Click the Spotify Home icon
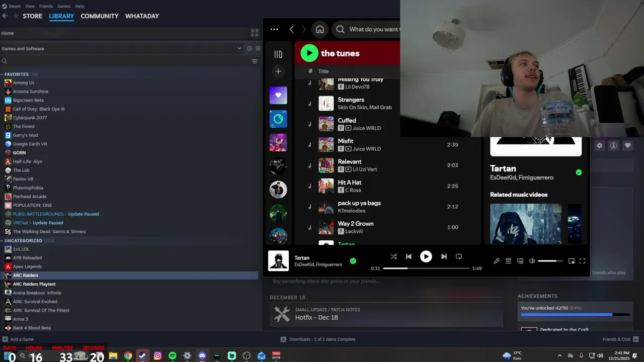The image size is (644, 362). point(319,29)
